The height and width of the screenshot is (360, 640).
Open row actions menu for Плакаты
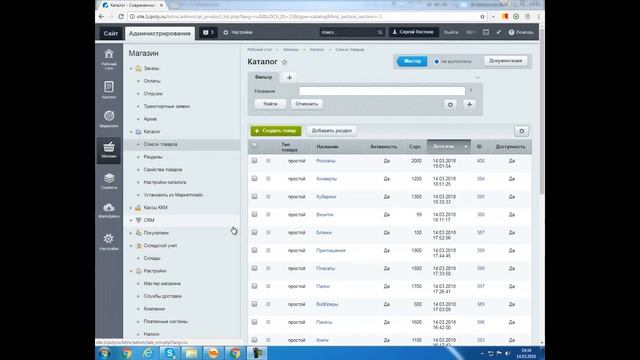pyautogui.click(x=268, y=268)
